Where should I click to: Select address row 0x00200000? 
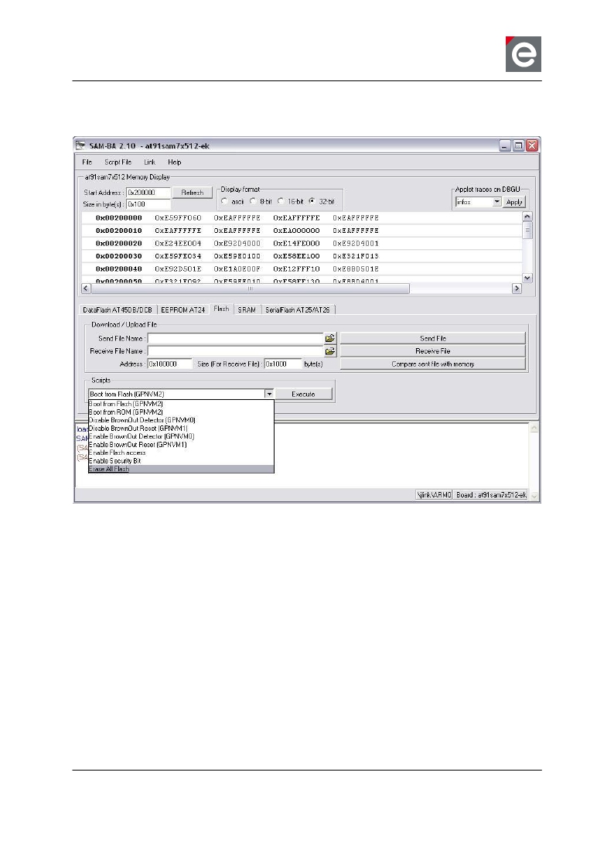pyautogui.click(x=119, y=218)
